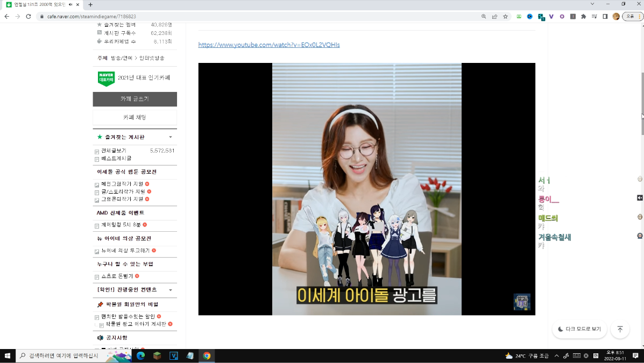Jump to top with the arrow button
Viewport: 644px width, 363px height.
[620, 329]
